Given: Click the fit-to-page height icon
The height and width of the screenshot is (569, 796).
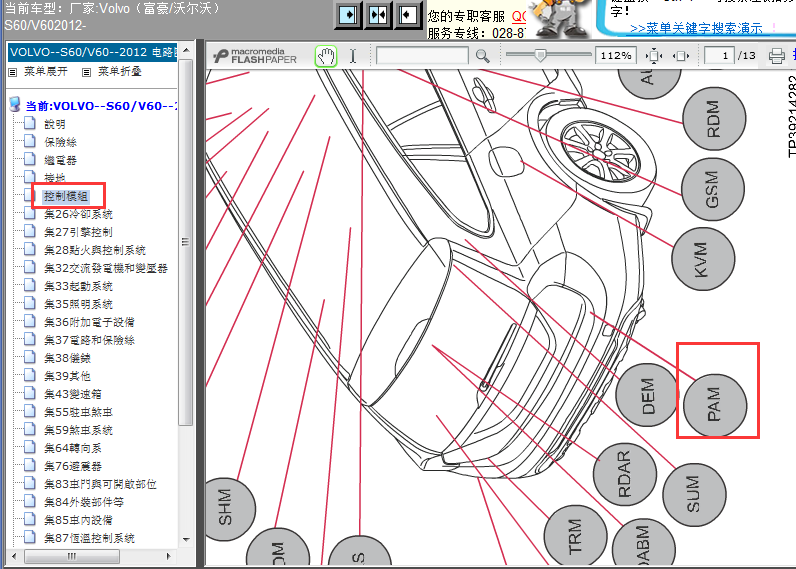Looking at the screenshot, I should 654,56.
